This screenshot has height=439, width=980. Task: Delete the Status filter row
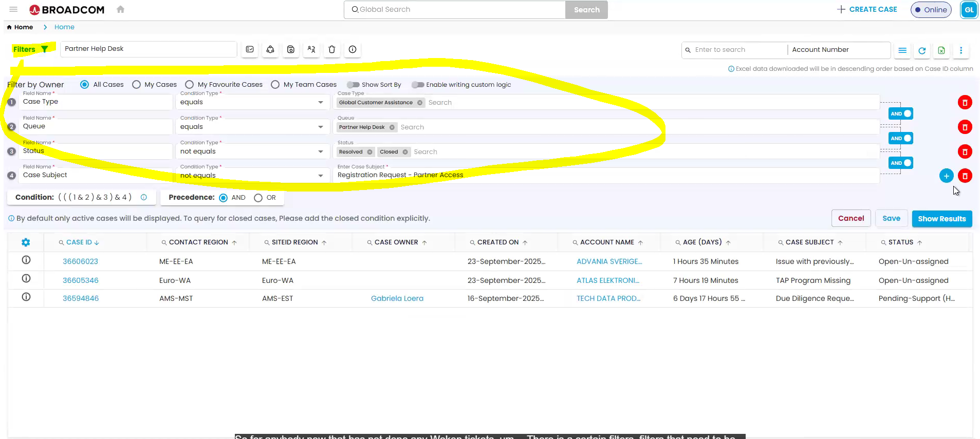pyautogui.click(x=965, y=152)
